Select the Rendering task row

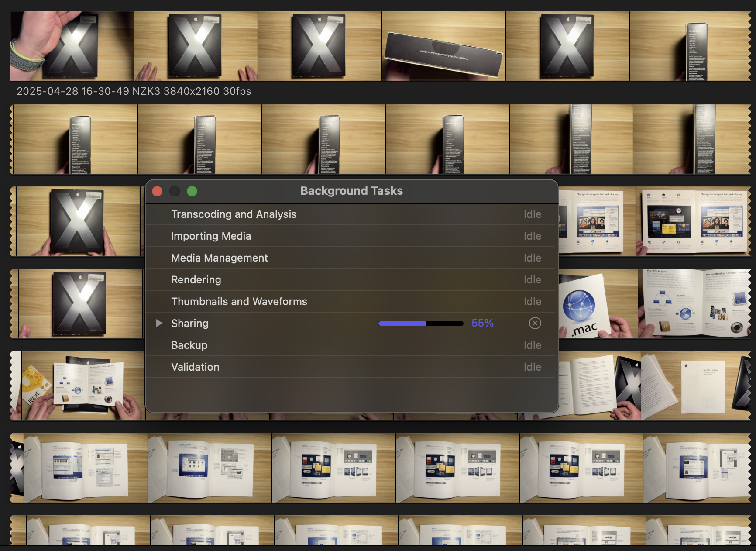(x=351, y=280)
